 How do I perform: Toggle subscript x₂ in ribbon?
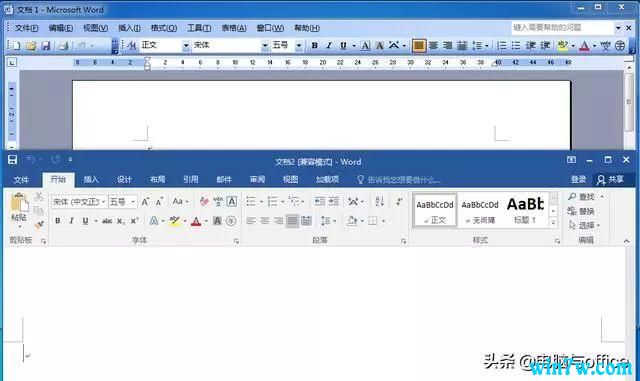pyautogui.click(x=120, y=221)
